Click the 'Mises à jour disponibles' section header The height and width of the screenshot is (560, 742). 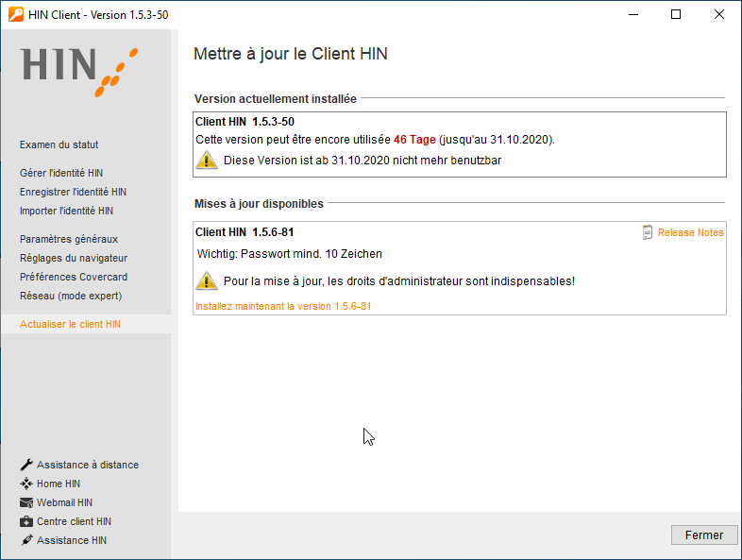click(x=259, y=204)
